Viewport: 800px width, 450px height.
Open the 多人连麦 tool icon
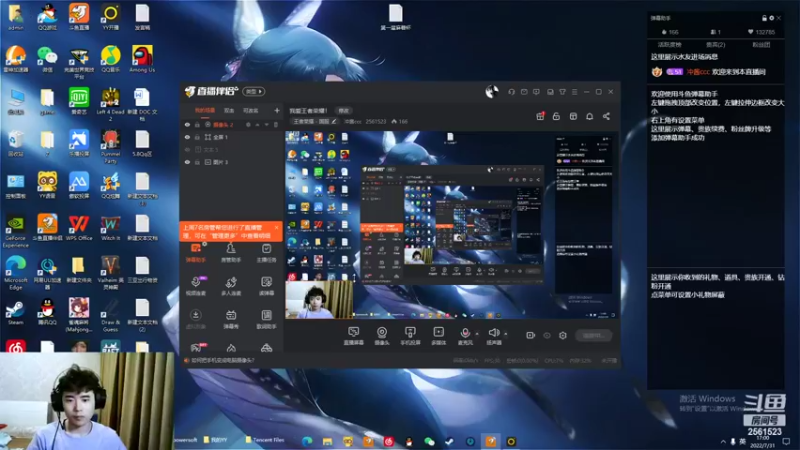231,286
